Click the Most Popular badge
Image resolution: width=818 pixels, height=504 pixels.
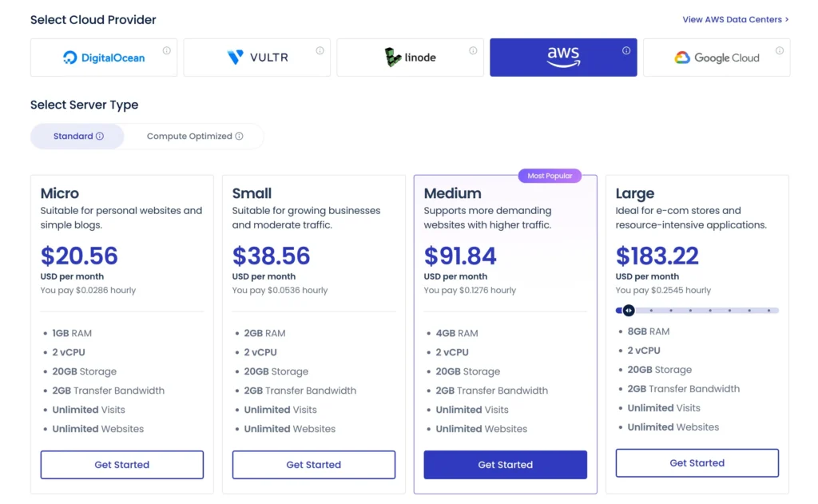point(549,175)
